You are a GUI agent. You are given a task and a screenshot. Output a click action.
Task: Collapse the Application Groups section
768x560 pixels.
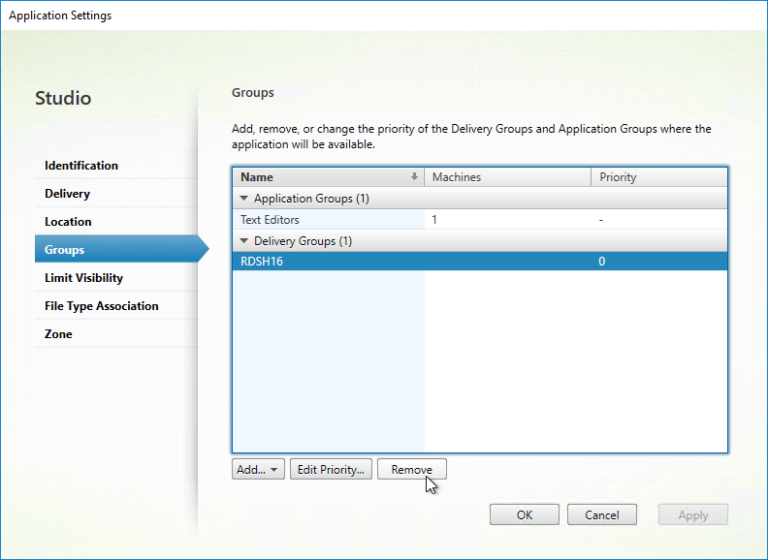(244, 199)
